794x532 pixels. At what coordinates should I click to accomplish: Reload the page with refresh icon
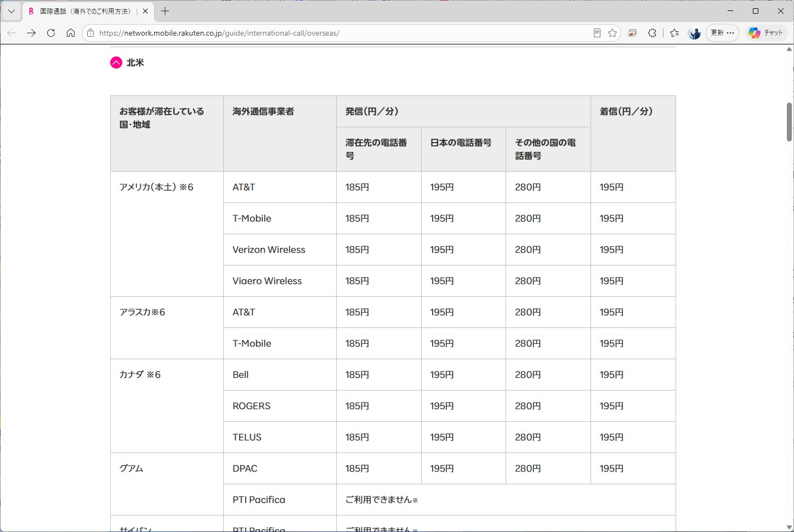[x=51, y=33]
